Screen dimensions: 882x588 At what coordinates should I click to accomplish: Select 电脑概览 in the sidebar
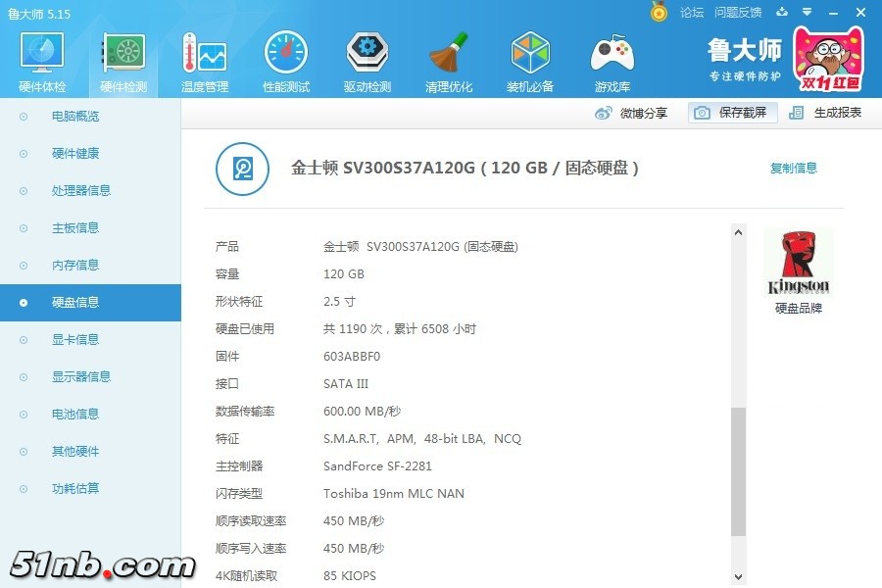coord(74,117)
